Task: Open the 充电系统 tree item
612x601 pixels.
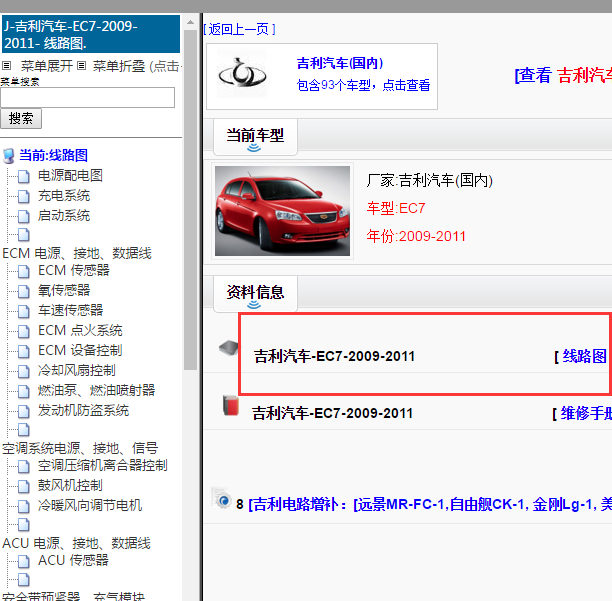Action: click(64, 196)
